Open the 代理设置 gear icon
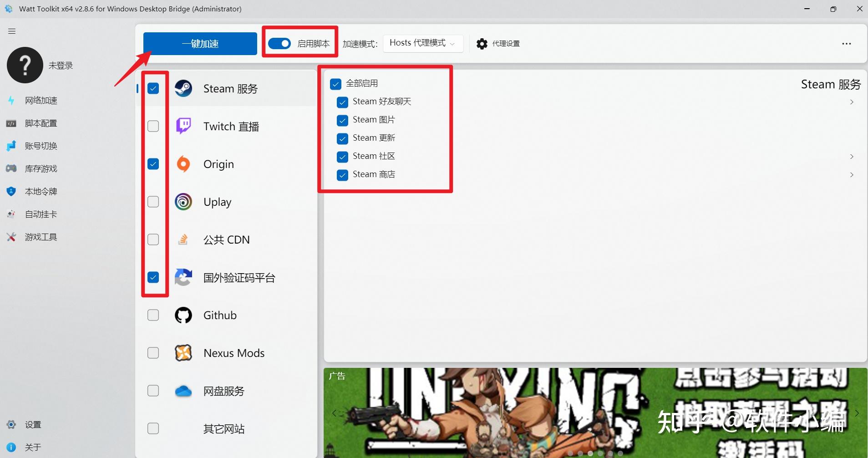868x458 pixels. click(482, 44)
